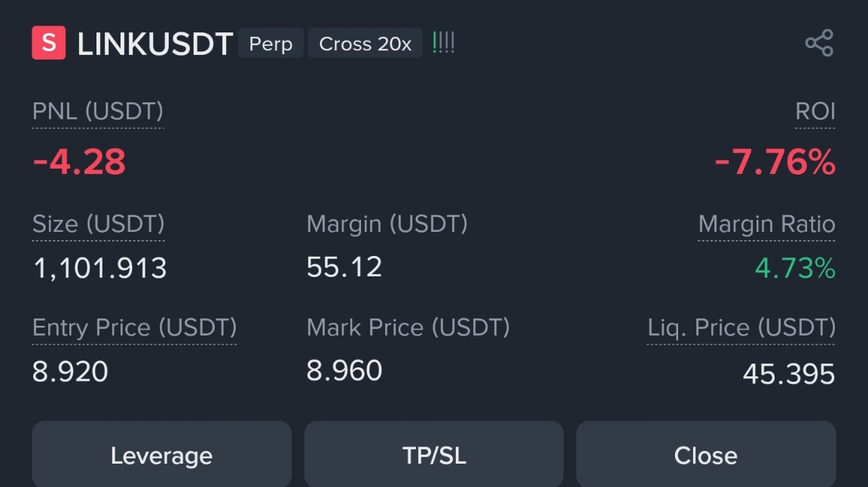868x487 pixels.
Task: Tap the Size (USDT) label
Action: [x=99, y=224]
